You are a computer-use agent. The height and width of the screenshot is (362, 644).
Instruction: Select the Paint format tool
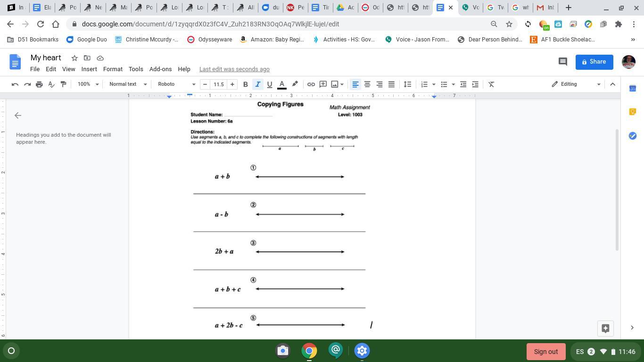coord(63,84)
